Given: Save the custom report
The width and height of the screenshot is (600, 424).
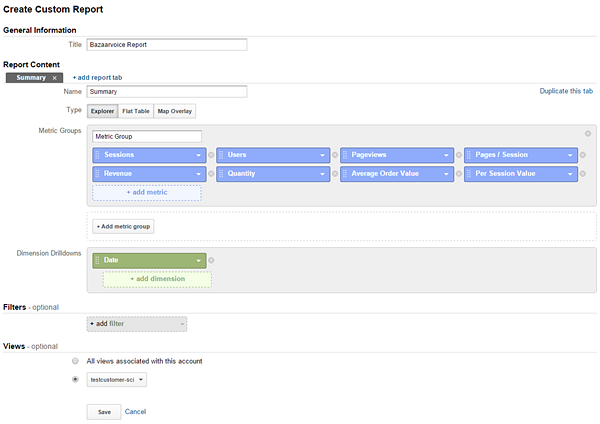Looking at the screenshot, I should pyautogui.click(x=104, y=412).
